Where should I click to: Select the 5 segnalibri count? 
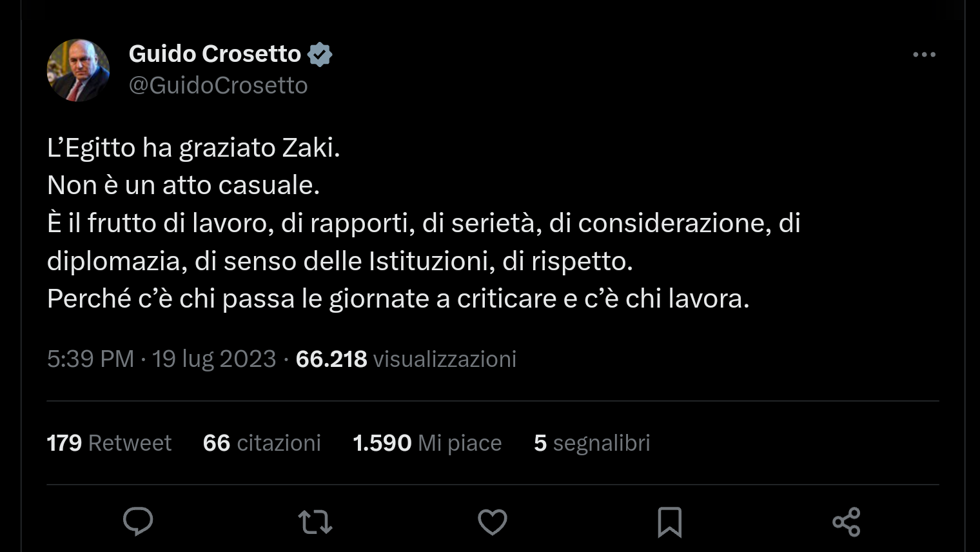point(591,443)
